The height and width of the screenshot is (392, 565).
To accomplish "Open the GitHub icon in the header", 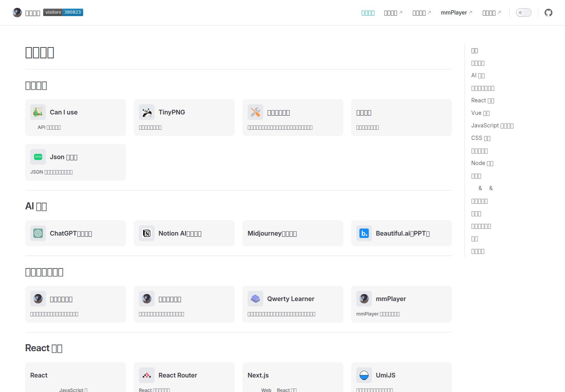I will coord(549,13).
